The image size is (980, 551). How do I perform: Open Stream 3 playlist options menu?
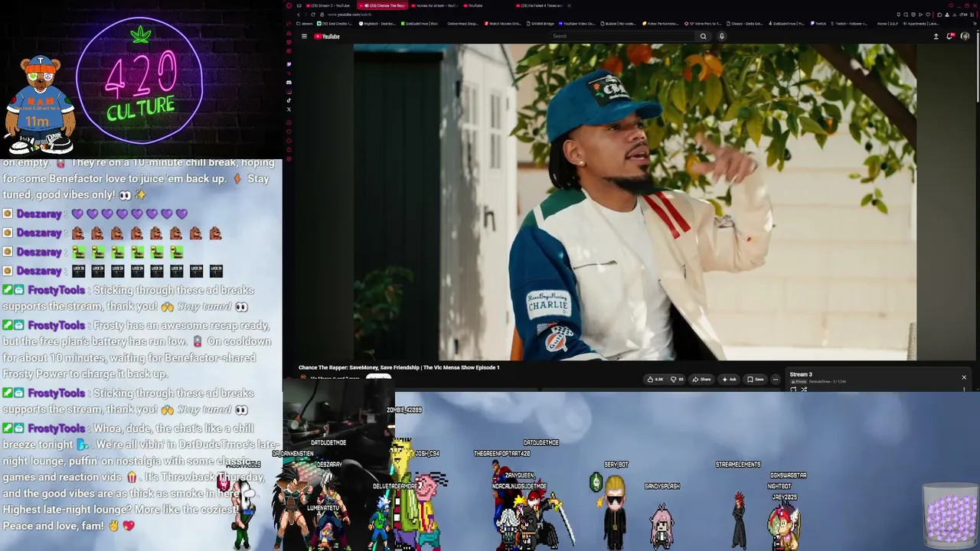coord(964,390)
